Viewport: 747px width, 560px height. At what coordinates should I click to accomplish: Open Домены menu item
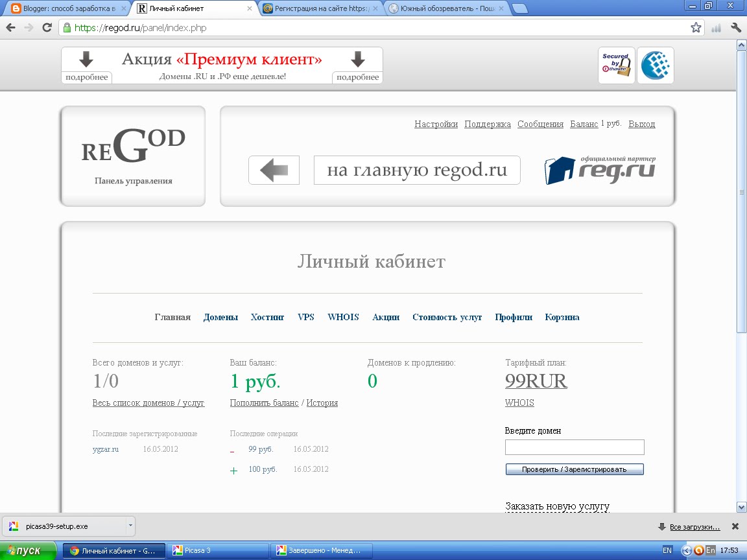(220, 317)
